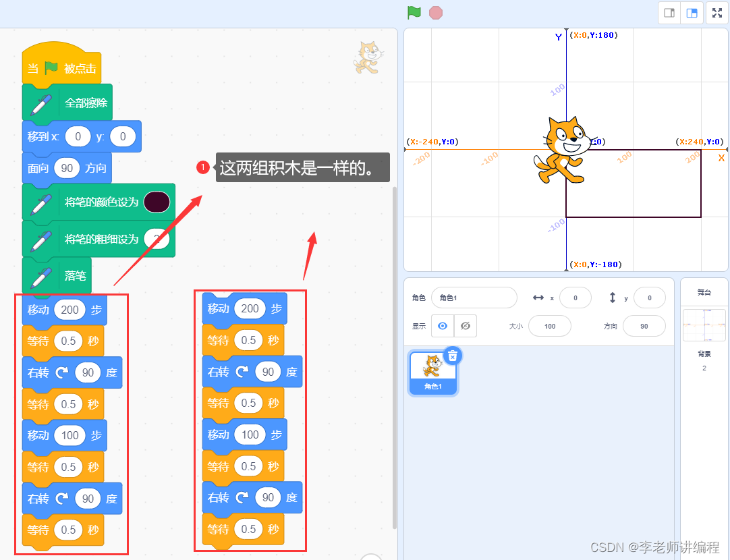The image size is (730, 560).
Task: Switch to large stage layout
Action: point(692,13)
